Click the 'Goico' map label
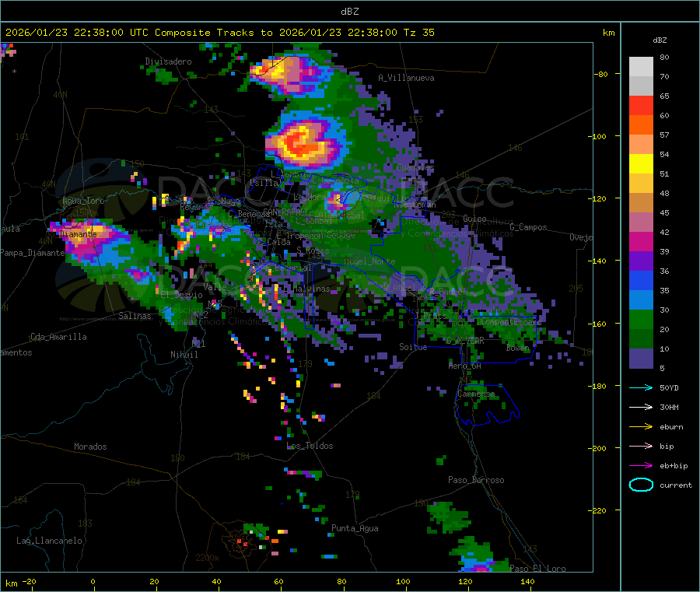 [x=474, y=219]
